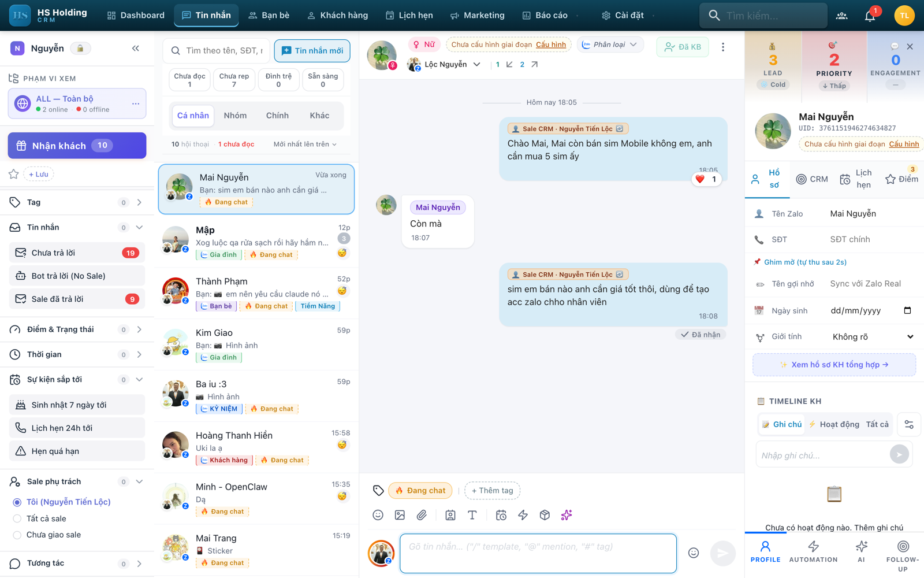Open the tag icon above composer
This screenshot has width=924, height=578.
(x=378, y=491)
